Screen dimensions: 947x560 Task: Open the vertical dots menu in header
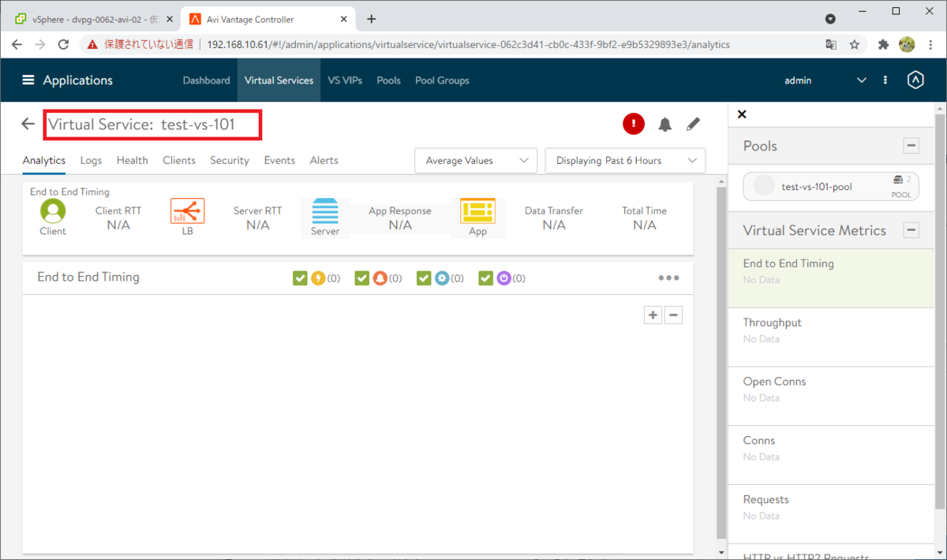click(885, 80)
